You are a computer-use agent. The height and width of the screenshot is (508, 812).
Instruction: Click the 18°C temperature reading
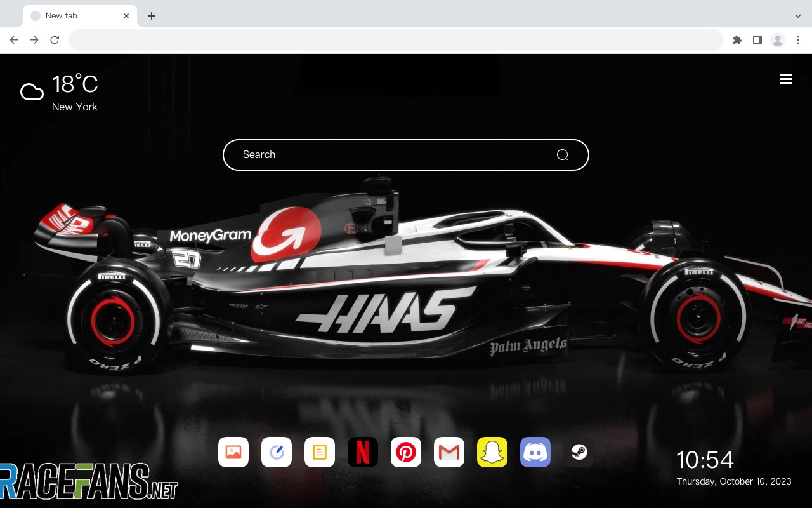pyautogui.click(x=75, y=84)
